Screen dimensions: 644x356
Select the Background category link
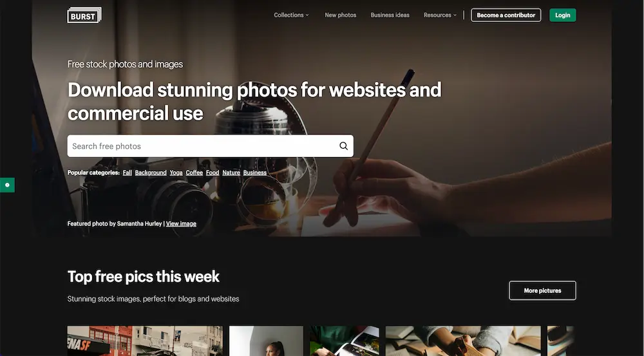point(151,173)
